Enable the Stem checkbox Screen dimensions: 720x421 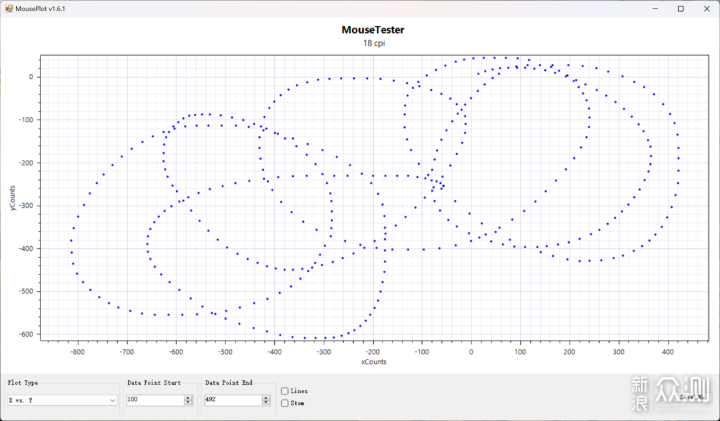point(285,403)
